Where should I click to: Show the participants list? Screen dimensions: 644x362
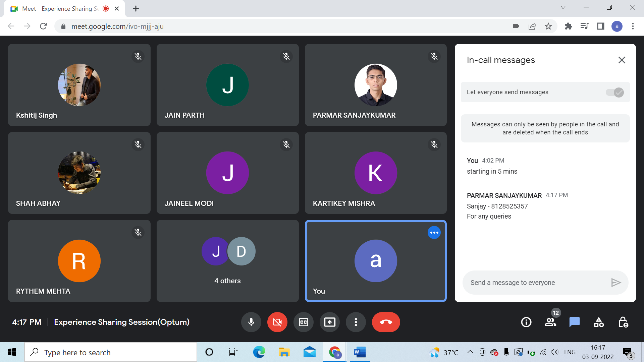(550, 322)
